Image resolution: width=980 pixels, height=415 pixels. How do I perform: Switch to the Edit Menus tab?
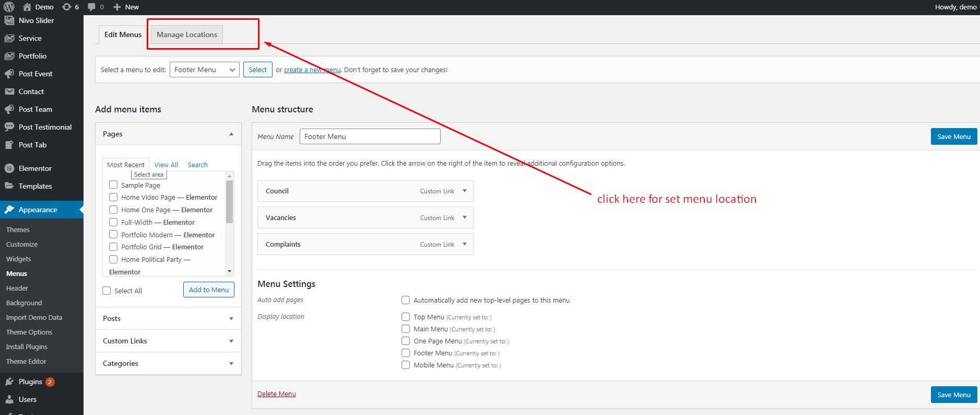(x=123, y=34)
